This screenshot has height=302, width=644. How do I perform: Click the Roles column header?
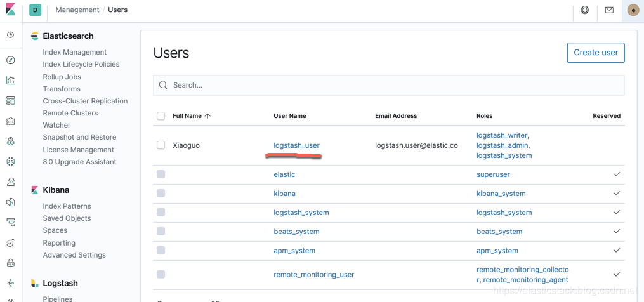click(484, 116)
